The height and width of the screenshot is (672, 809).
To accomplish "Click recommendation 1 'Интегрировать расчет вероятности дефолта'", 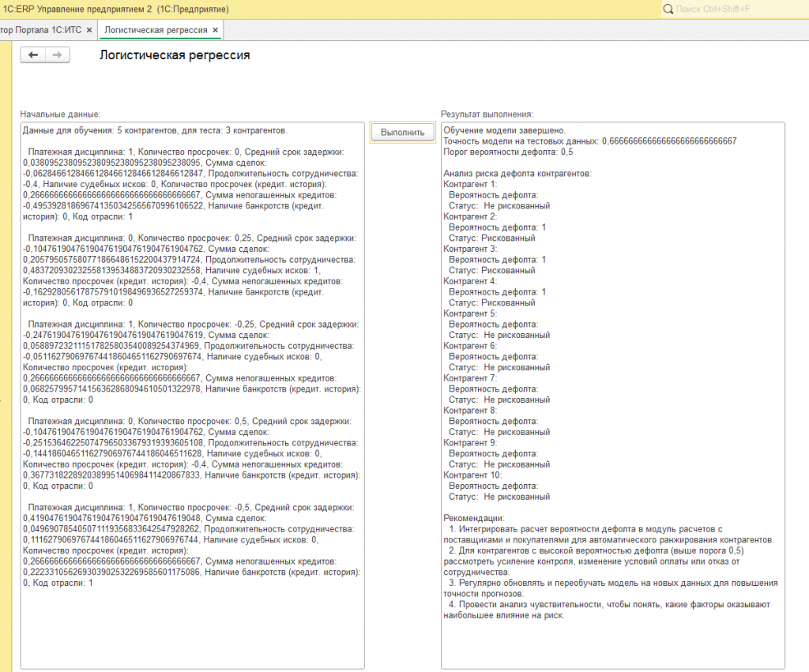I will pos(609,535).
